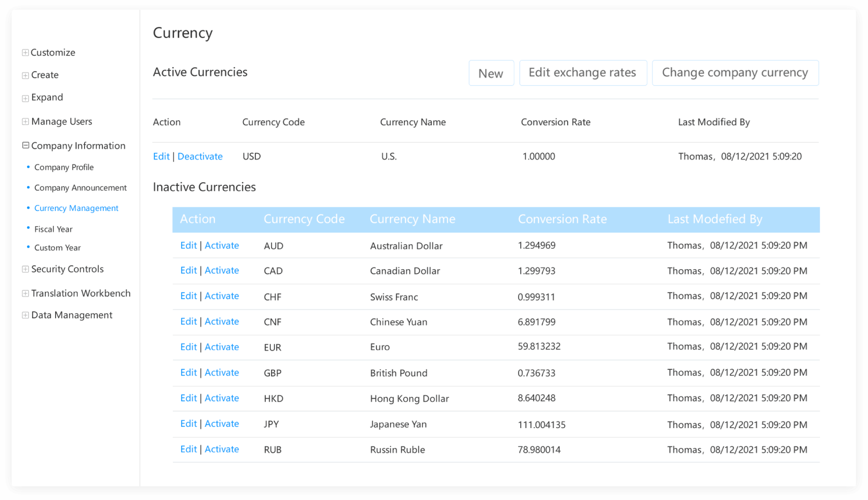Expand the Expand menu node

(25, 98)
